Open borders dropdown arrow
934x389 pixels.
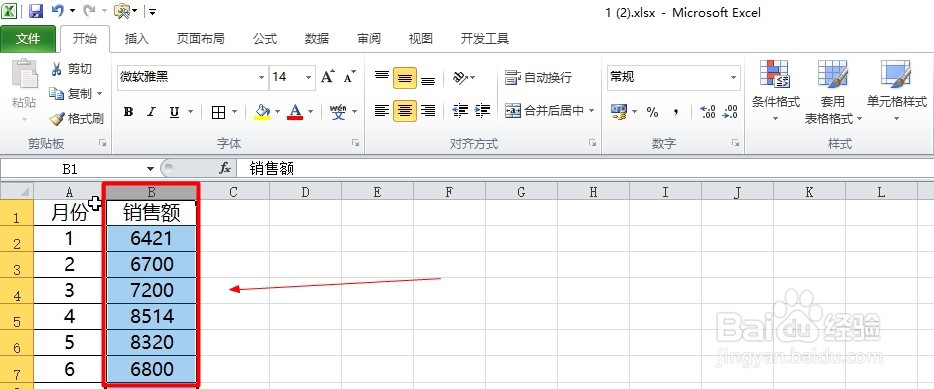235,112
